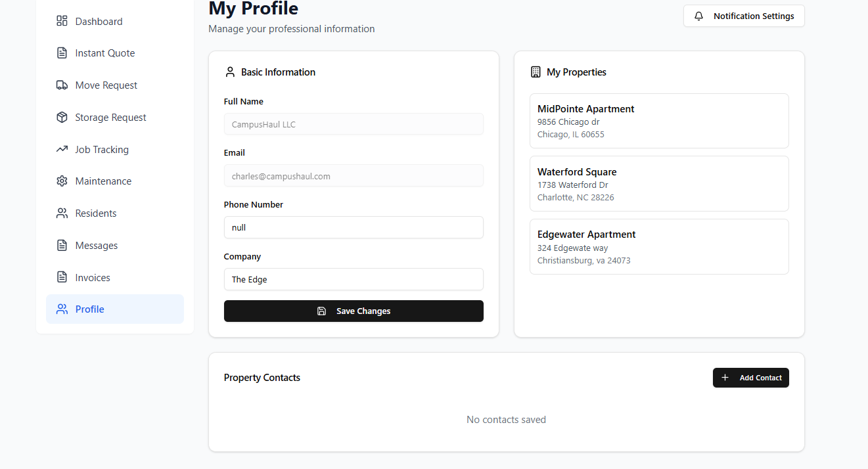Click the notification bell icon
Viewport: 868px width, 469px height.
click(x=698, y=15)
